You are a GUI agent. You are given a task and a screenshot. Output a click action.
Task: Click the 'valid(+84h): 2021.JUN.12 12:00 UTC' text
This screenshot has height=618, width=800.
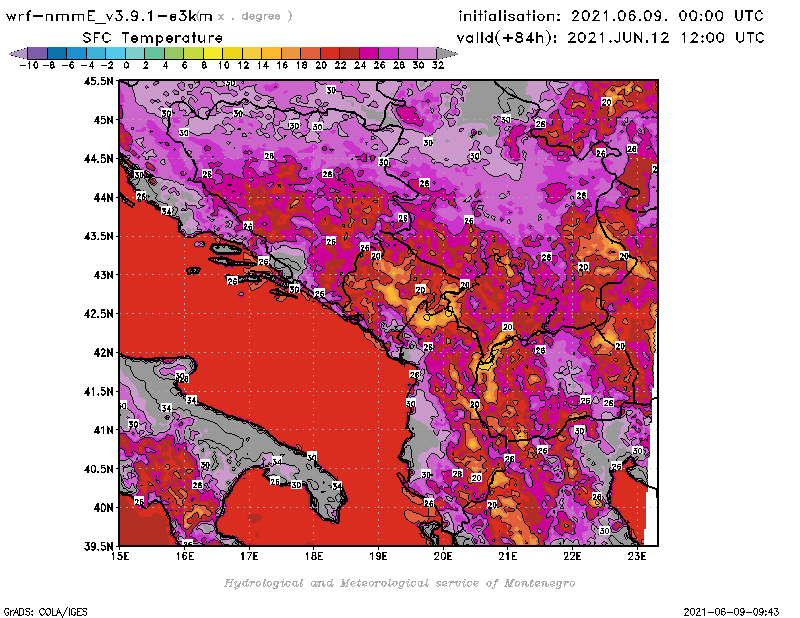click(x=610, y=38)
